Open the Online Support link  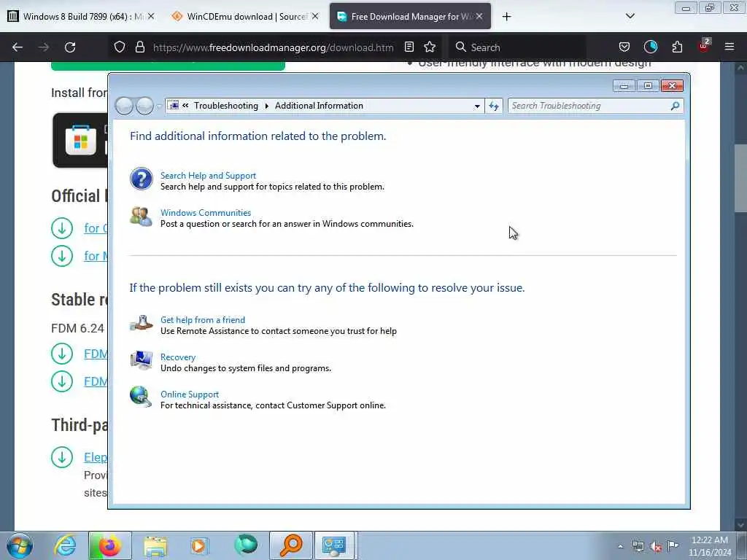click(190, 394)
